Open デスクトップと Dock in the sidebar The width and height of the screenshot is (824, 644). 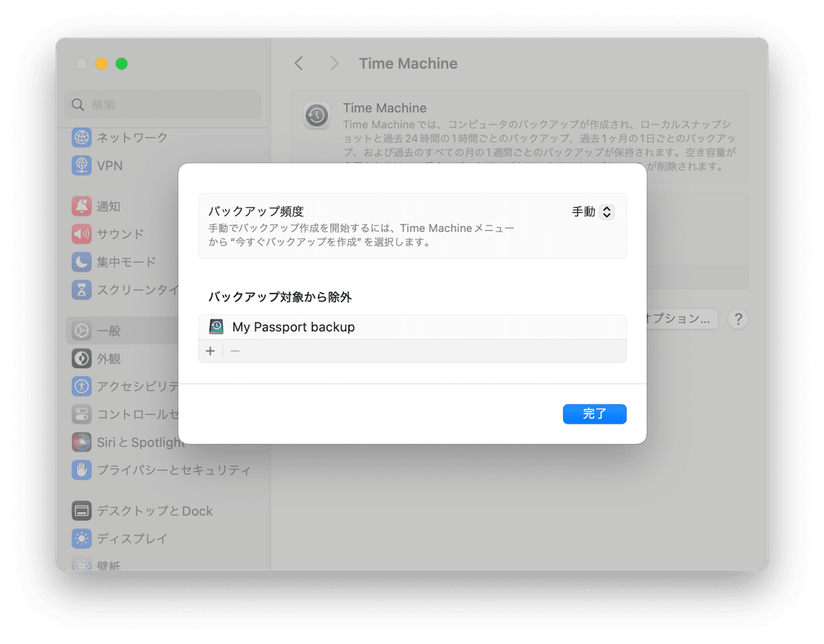coord(142,511)
